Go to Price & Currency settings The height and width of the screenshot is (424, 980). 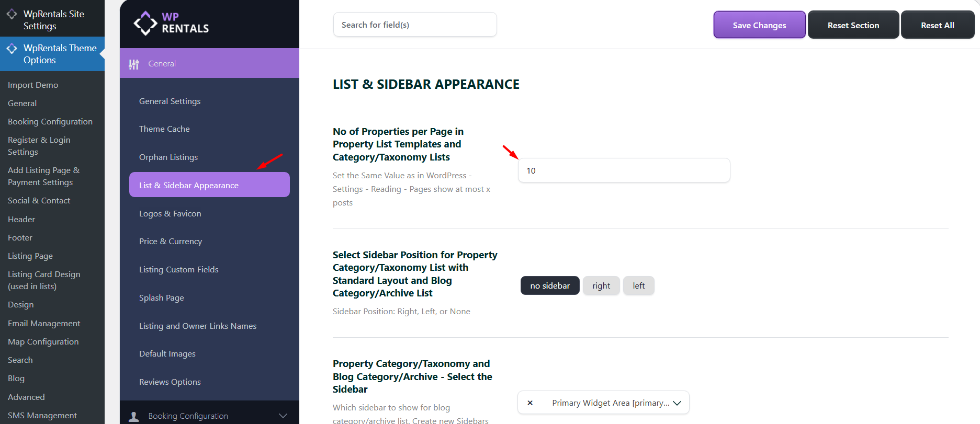coord(171,241)
